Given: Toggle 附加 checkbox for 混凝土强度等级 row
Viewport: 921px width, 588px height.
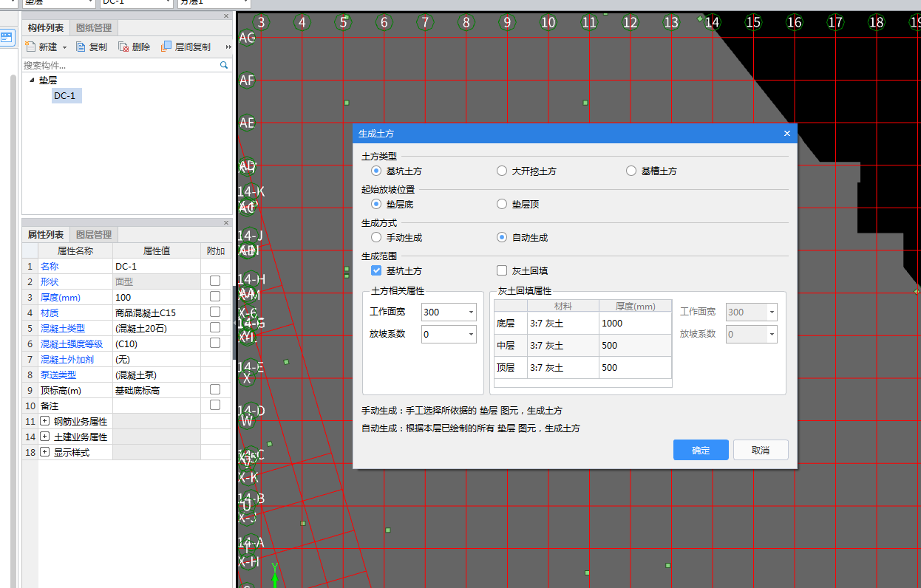Looking at the screenshot, I should point(215,343).
